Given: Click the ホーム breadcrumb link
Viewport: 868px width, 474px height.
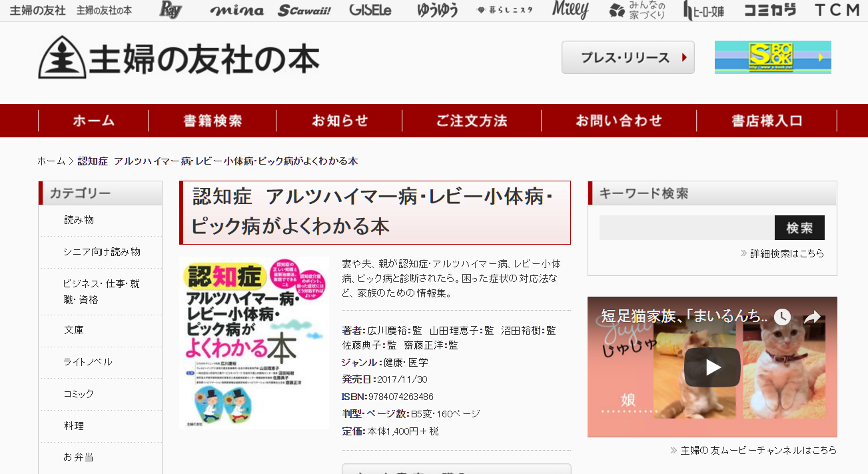Looking at the screenshot, I should (x=51, y=161).
